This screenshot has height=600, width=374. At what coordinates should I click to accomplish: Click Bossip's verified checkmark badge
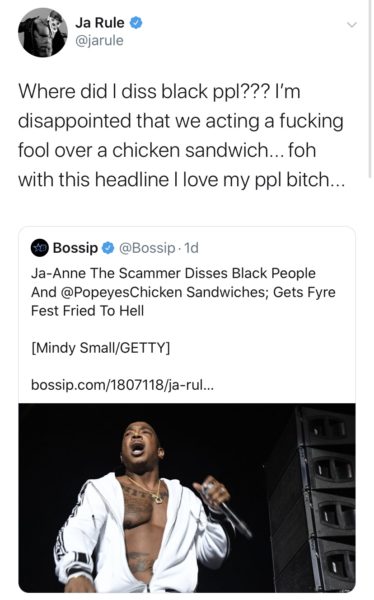108,248
